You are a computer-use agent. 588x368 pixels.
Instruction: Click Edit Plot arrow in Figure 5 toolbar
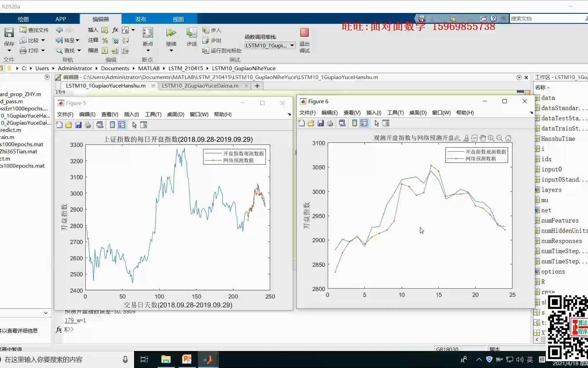click(x=134, y=125)
